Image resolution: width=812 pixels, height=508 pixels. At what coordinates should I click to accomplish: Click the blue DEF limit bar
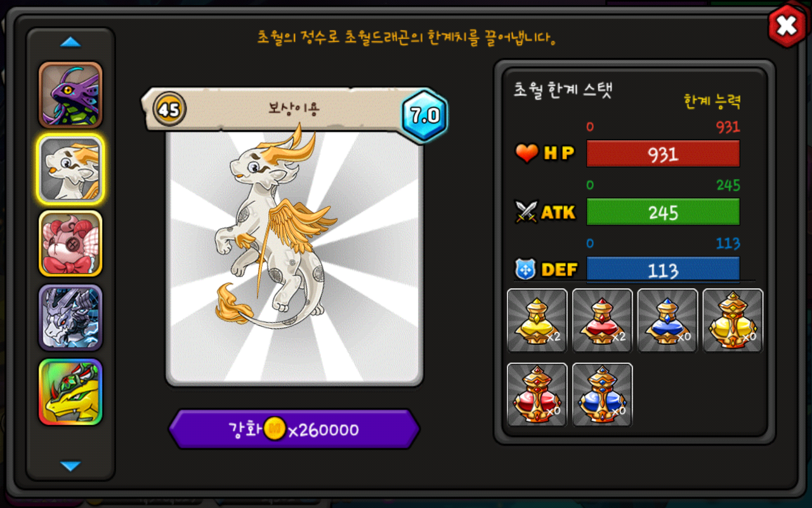pyautogui.click(x=663, y=270)
